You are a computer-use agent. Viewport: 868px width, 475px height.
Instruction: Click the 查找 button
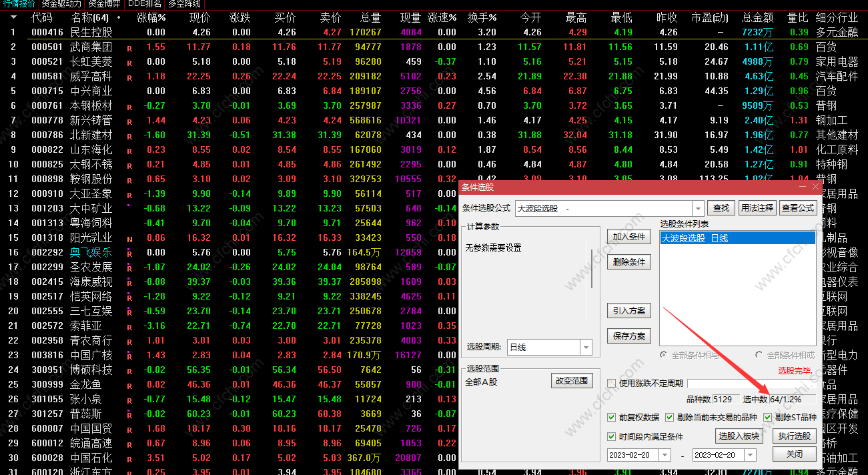pyautogui.click(x=721, y=208)
